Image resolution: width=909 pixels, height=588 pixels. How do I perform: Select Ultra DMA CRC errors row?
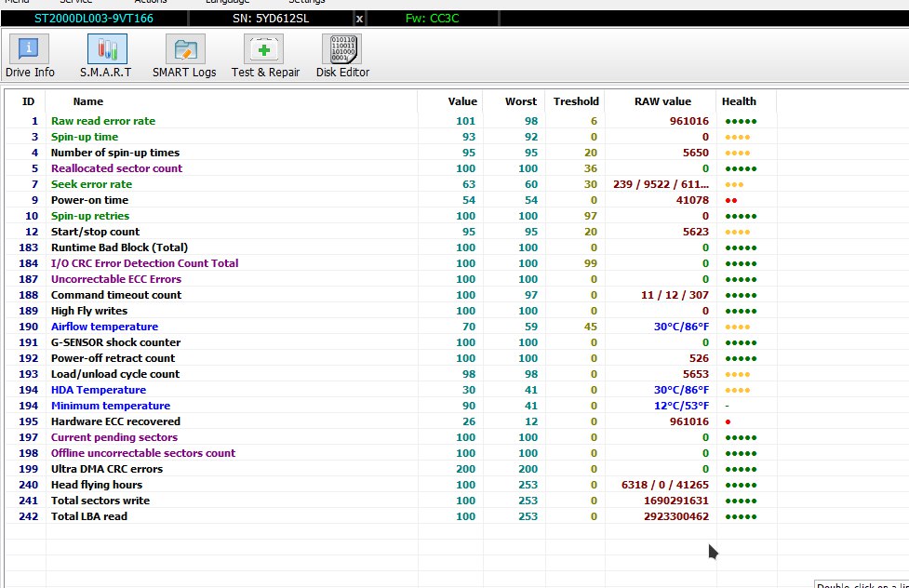click(x=391, y=469)
